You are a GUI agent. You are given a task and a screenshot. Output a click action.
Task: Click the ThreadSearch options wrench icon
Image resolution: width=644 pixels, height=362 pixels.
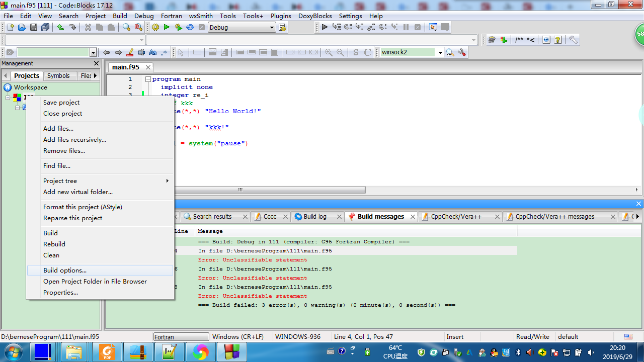(462, 52)
